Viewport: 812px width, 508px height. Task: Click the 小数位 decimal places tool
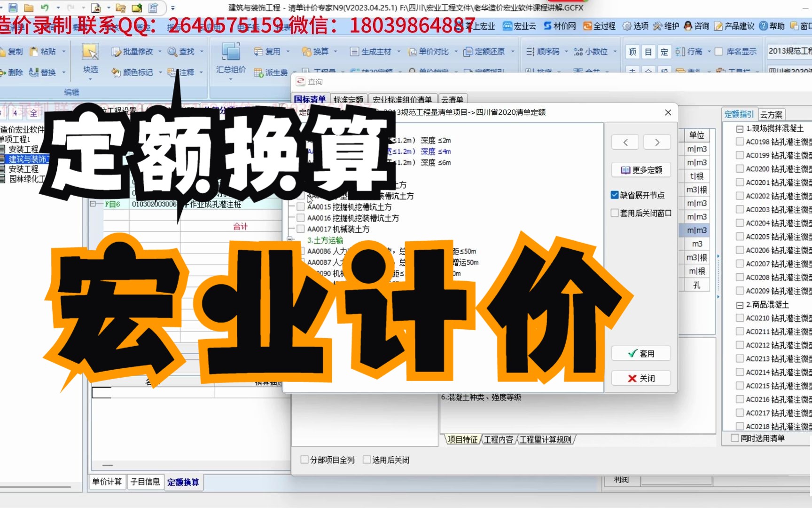(591, 51)
